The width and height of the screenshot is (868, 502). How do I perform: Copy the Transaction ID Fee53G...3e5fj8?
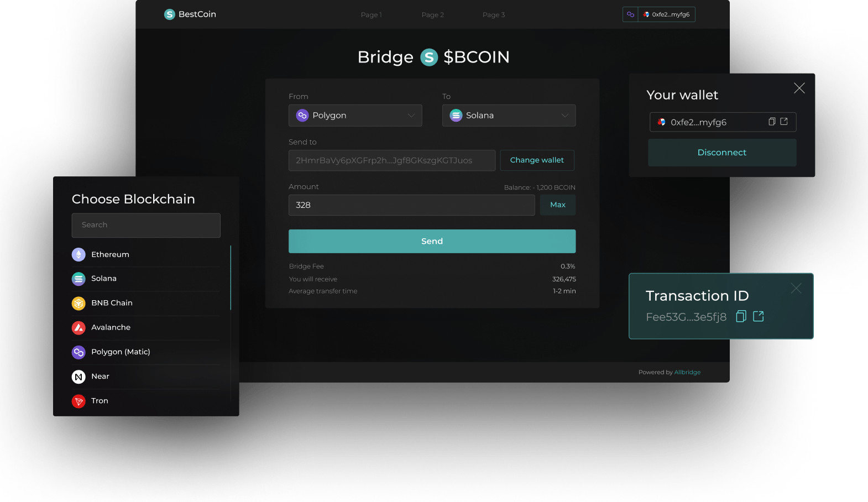[x=741, y=316]
